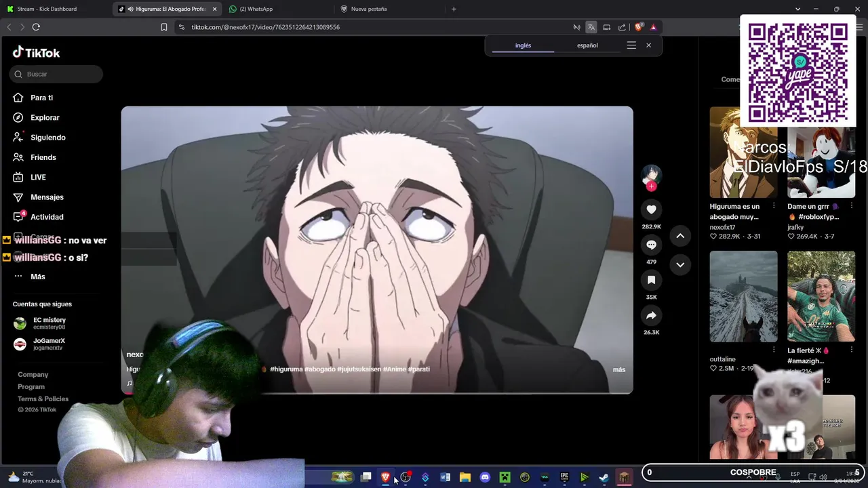868x488 pixels.
Task: Open Discord from the taskbar
Action: pos(485,477)
